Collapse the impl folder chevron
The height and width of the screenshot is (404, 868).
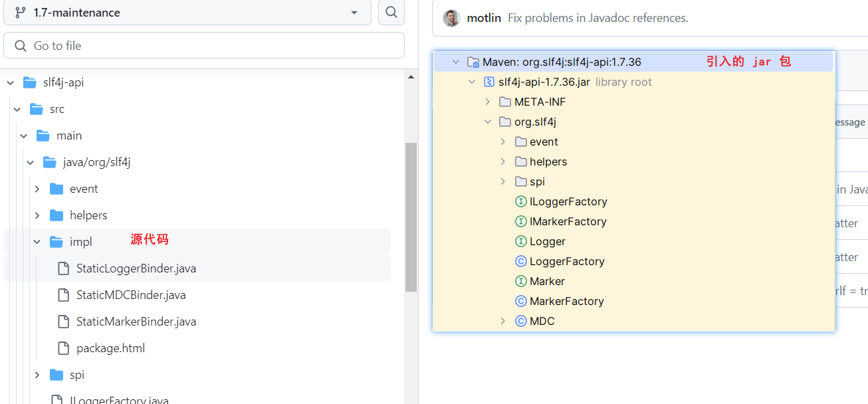point(37,242)
